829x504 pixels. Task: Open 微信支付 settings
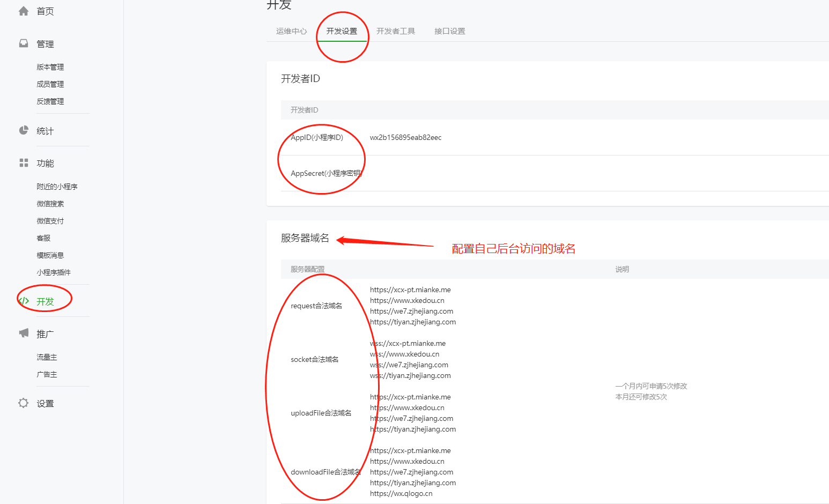tap(50, 220)
